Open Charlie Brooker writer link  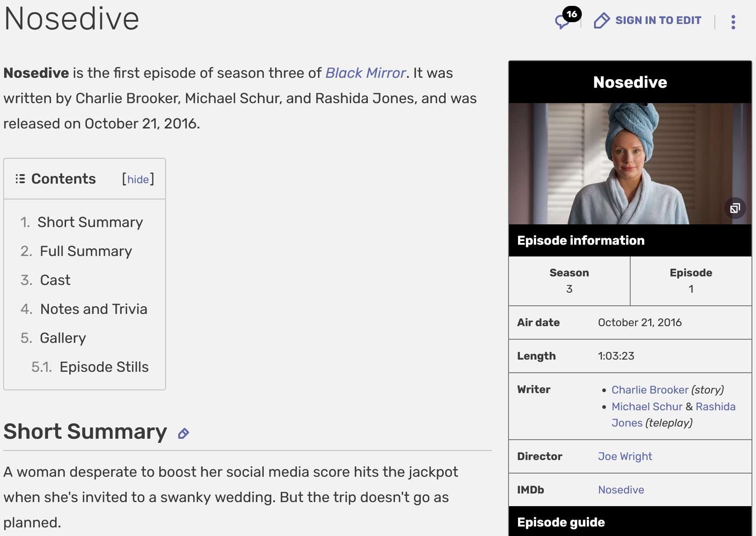(650, 390)
